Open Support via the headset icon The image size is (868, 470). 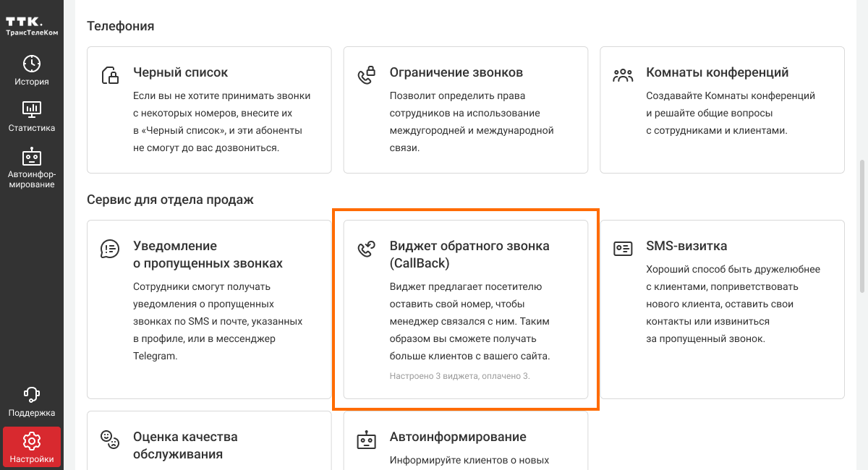32,395
